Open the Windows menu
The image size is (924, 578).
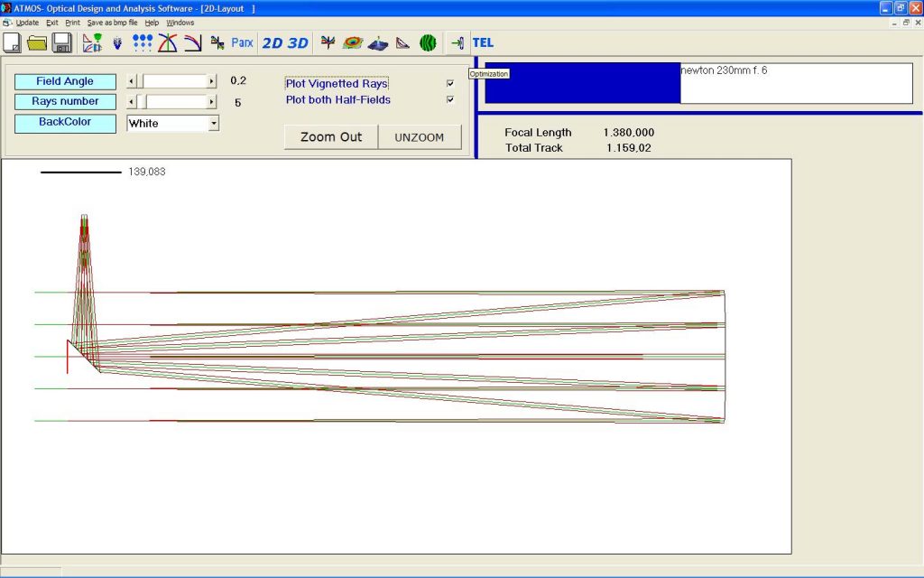click(x=180, y=23)
